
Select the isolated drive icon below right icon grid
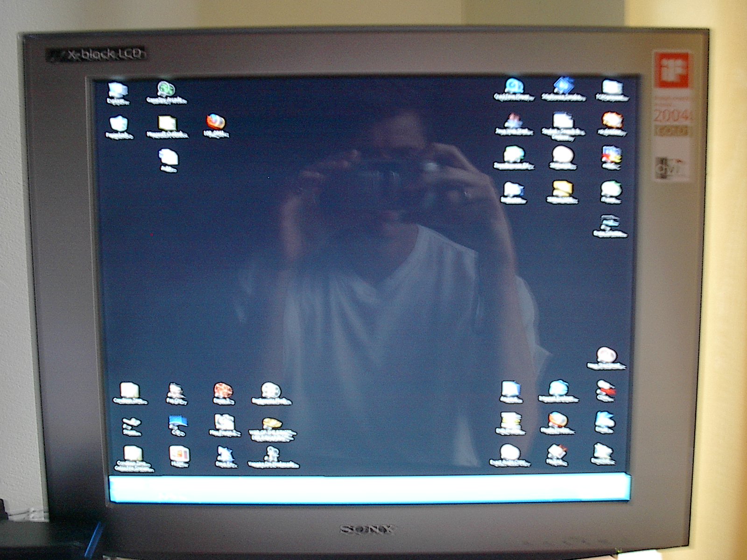pyautogui.click(x=610, y=223)
